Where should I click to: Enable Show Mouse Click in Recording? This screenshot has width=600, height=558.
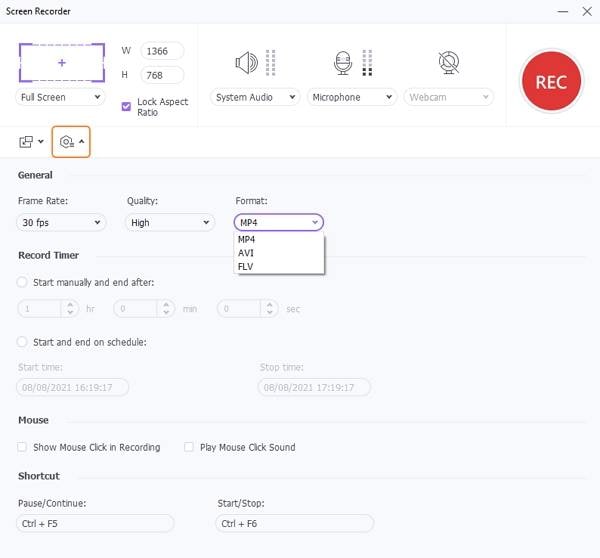tap(23, 447)
